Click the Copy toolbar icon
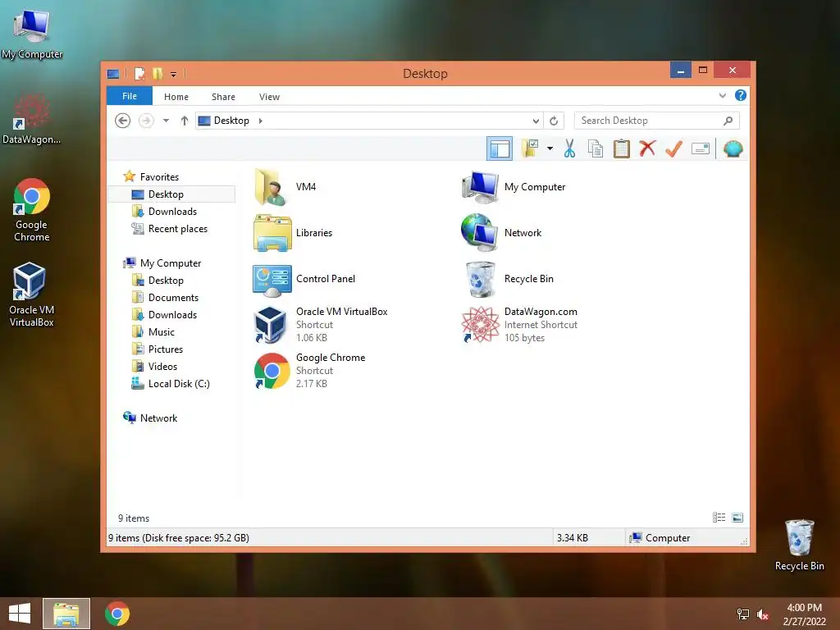This screenshot has height=630, width=840. [596, 148]
